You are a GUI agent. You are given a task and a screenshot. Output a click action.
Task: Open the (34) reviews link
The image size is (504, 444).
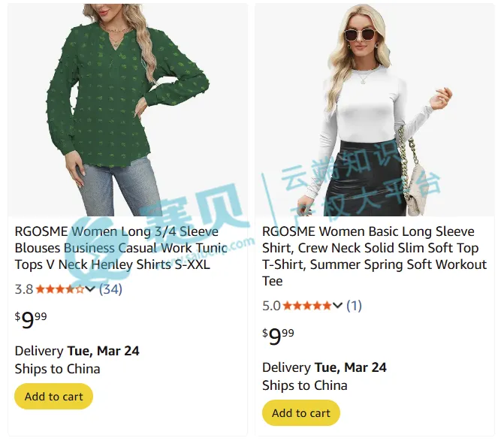[110, 289]
